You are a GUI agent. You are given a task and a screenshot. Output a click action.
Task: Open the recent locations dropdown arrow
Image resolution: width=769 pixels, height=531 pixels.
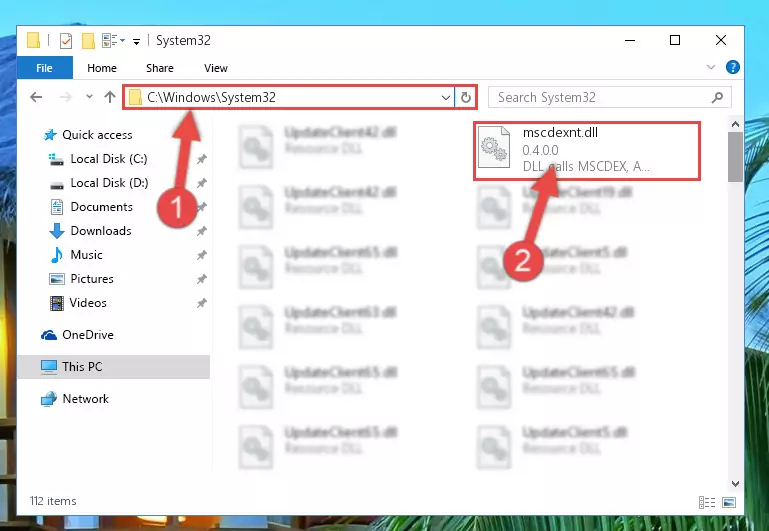(x=89, y=97)
